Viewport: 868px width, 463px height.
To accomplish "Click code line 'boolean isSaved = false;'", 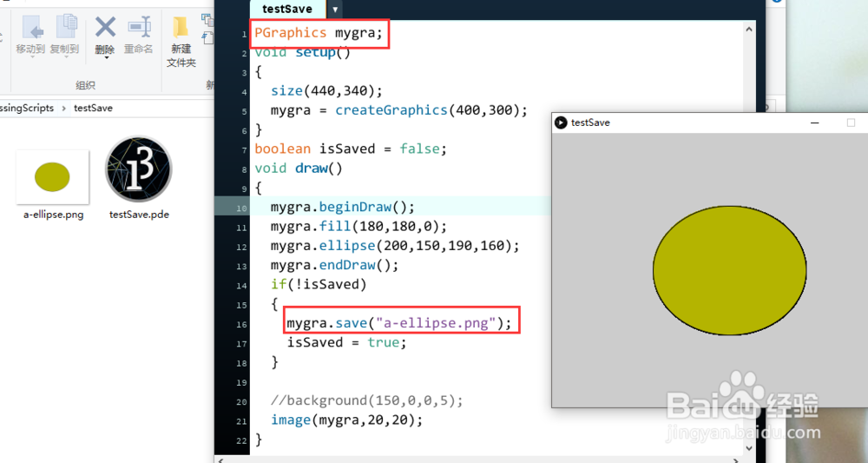I will point(351,149).
